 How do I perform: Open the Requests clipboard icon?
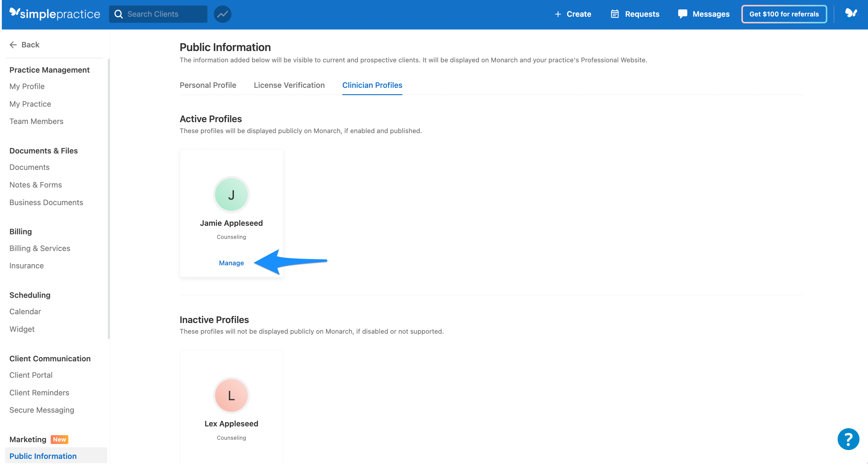point(615,14)
